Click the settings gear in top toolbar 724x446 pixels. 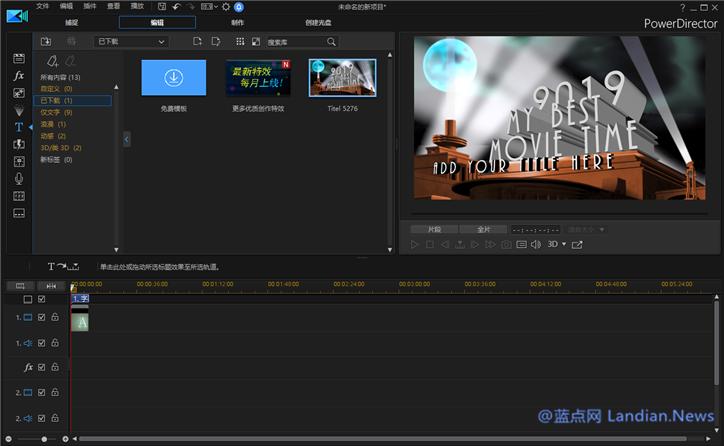coord(226,6)
